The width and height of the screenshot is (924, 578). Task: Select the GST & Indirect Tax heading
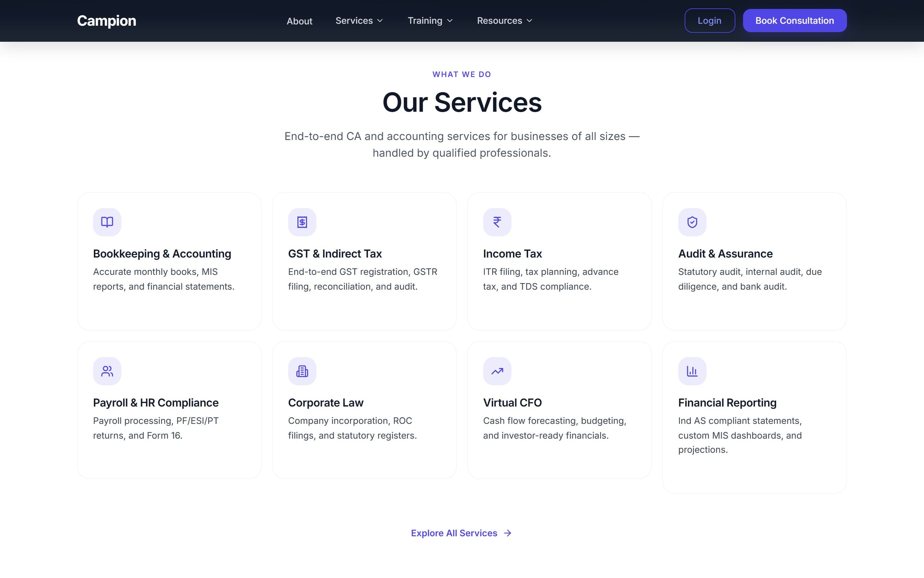click(x=335, y=254)
